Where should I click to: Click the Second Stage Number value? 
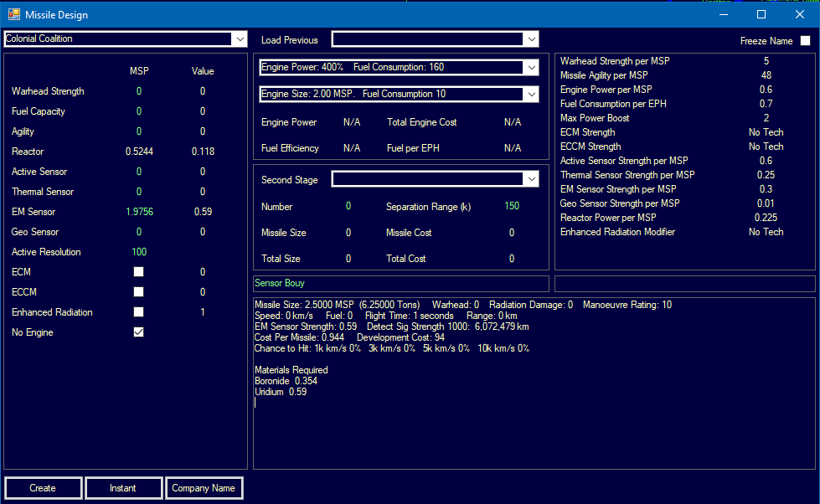(x=348, y=207)
